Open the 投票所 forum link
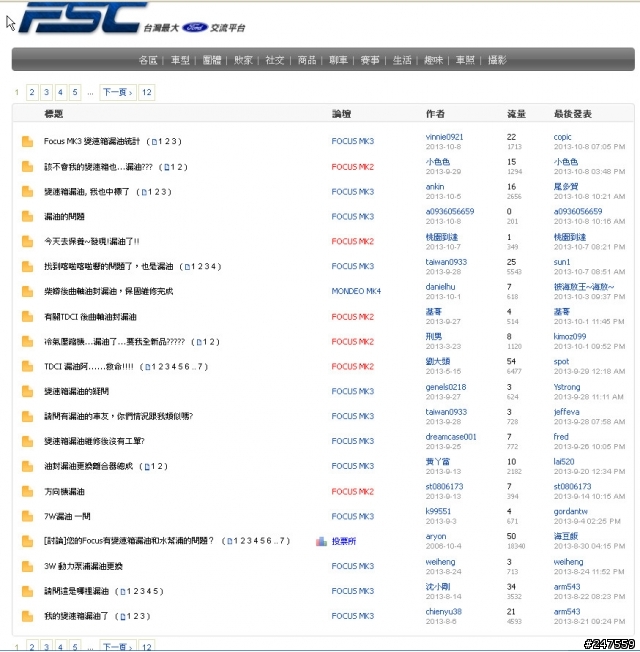The width and height of the screenshot is (640, 652). [x=344, y=541]
